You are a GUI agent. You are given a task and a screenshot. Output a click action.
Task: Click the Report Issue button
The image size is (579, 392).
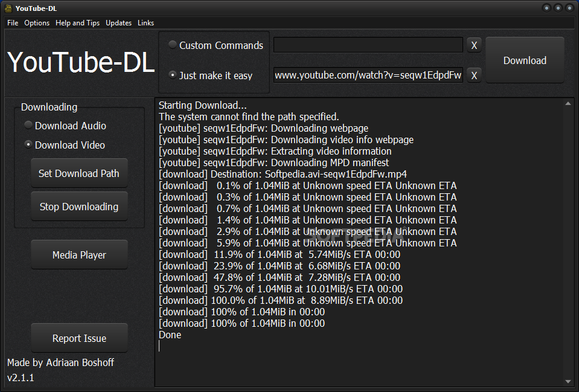79,338
